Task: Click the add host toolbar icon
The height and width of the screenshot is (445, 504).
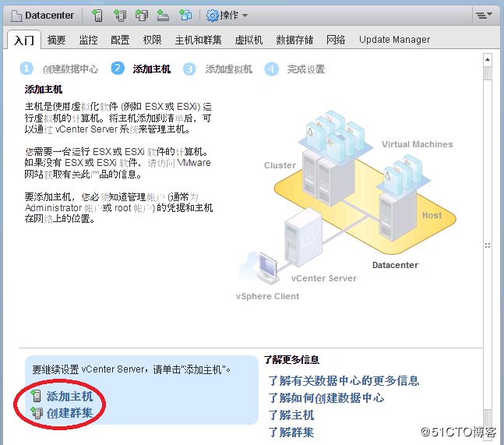Action: tap(97, 15)
